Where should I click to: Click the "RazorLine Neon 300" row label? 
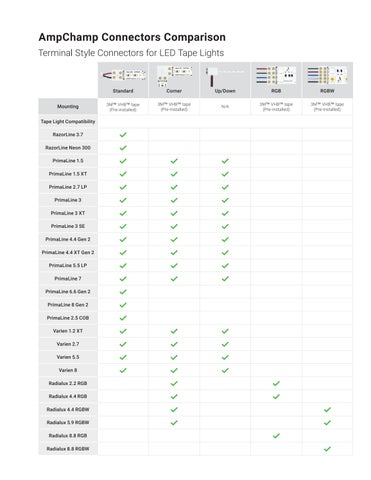pyautogui.click(x=68, y=148)
